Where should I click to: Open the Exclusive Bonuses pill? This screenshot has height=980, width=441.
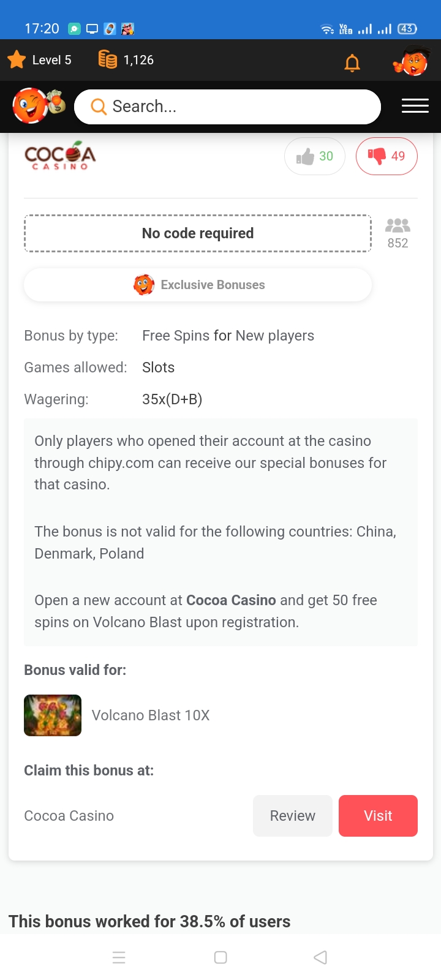[x=198, y=285]
